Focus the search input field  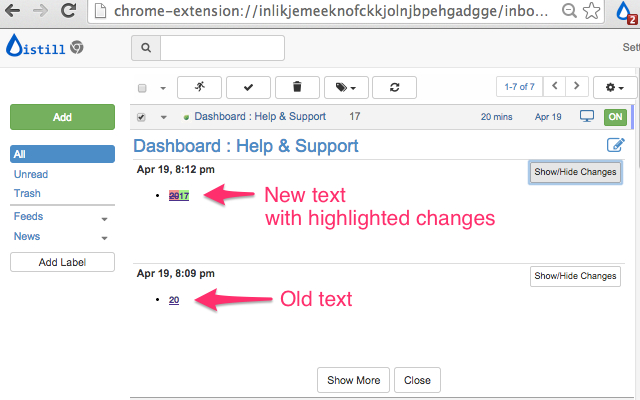222,48
